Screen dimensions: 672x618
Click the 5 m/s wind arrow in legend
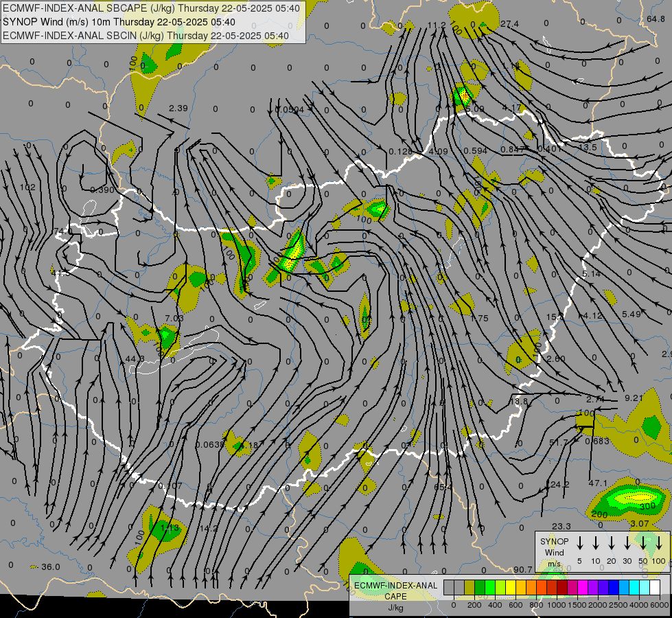click(579, 542)
